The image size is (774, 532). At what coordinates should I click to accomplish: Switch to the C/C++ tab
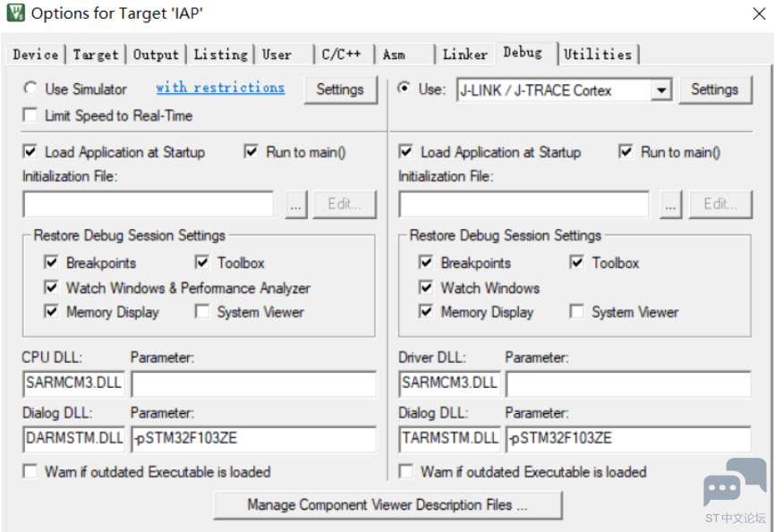click(x=344, y=55)
